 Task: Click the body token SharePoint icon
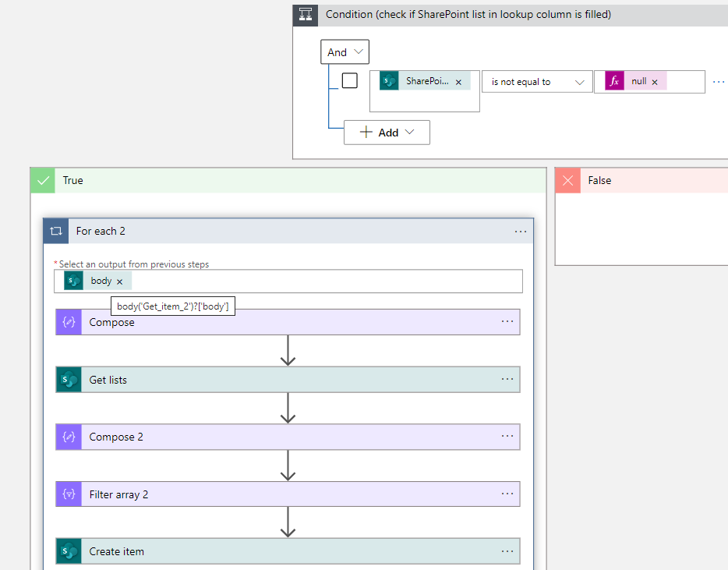click(x=73, y=281)
